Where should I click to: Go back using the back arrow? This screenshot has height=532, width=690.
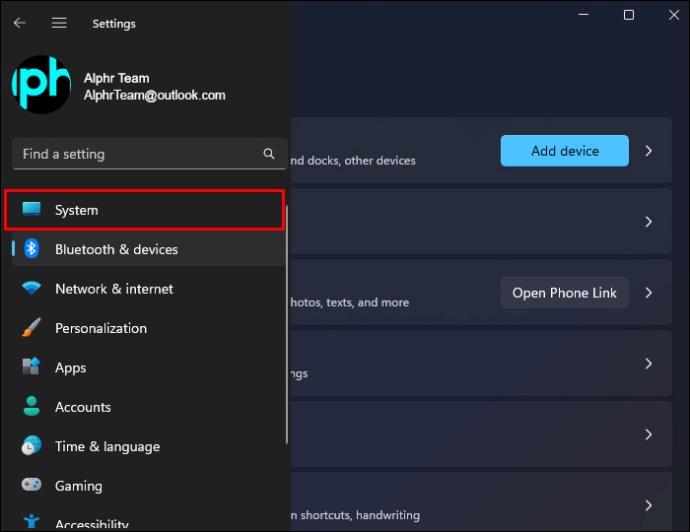19,23
